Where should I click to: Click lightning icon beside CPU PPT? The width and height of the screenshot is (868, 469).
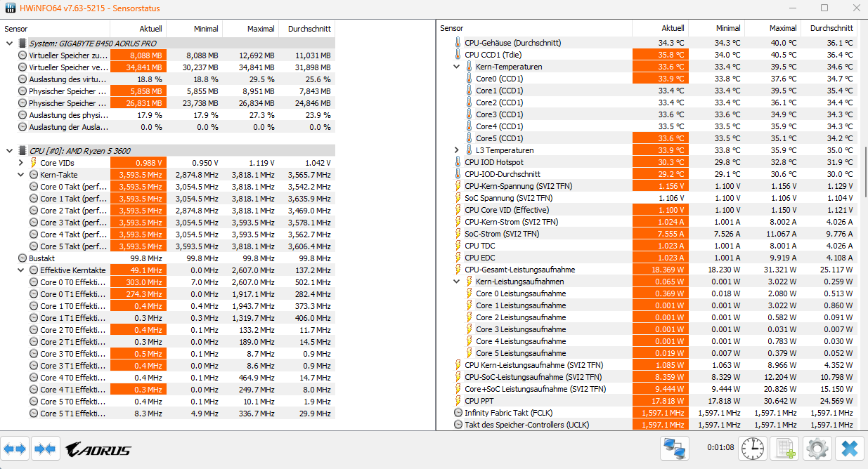tap(458, 401)
